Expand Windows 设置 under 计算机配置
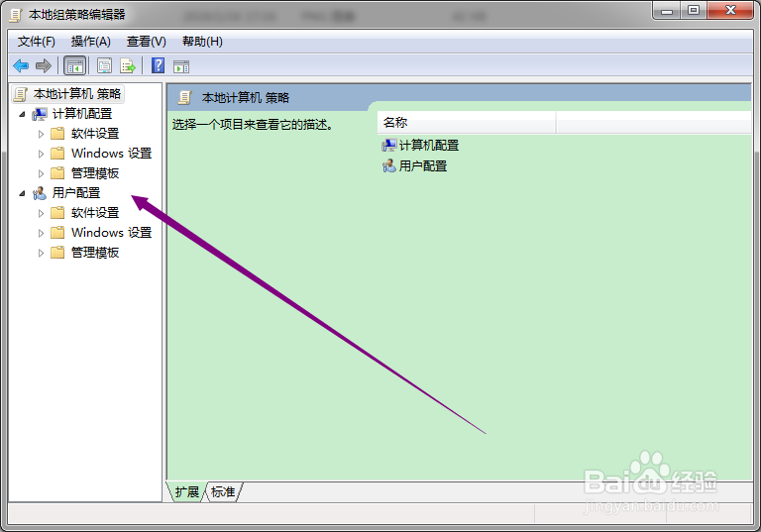 coord(41,154)
